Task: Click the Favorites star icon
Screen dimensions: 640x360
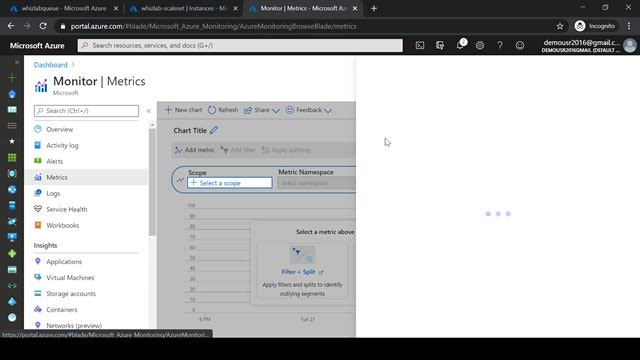Action: pos(12,141)
